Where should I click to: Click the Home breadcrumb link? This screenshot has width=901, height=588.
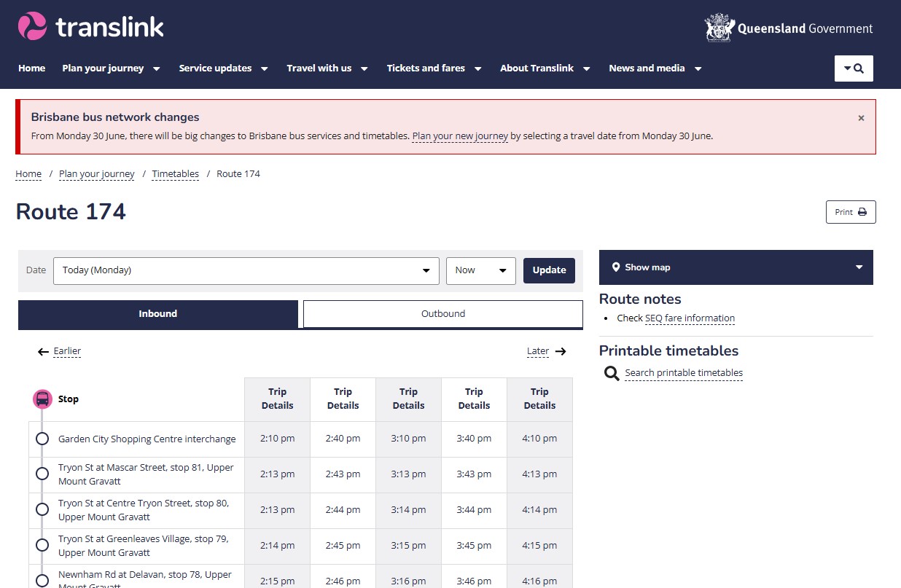click(x=28, y=174)
